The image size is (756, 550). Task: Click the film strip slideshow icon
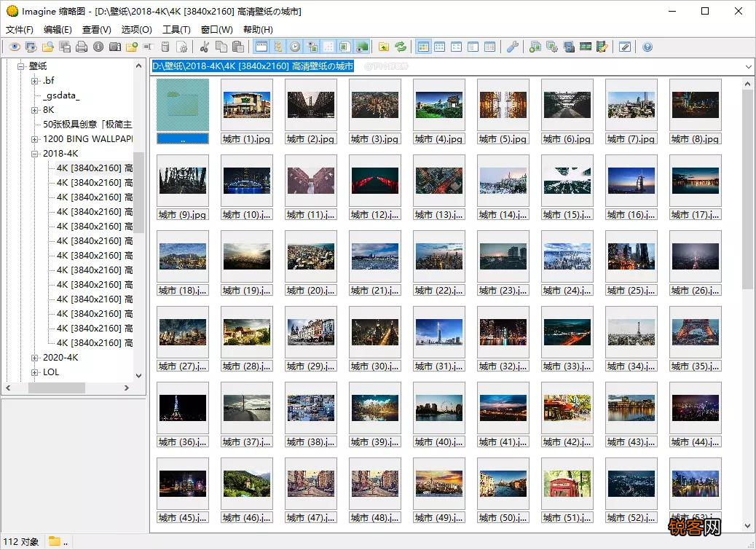pyautogui.click(x=586, y=47)
